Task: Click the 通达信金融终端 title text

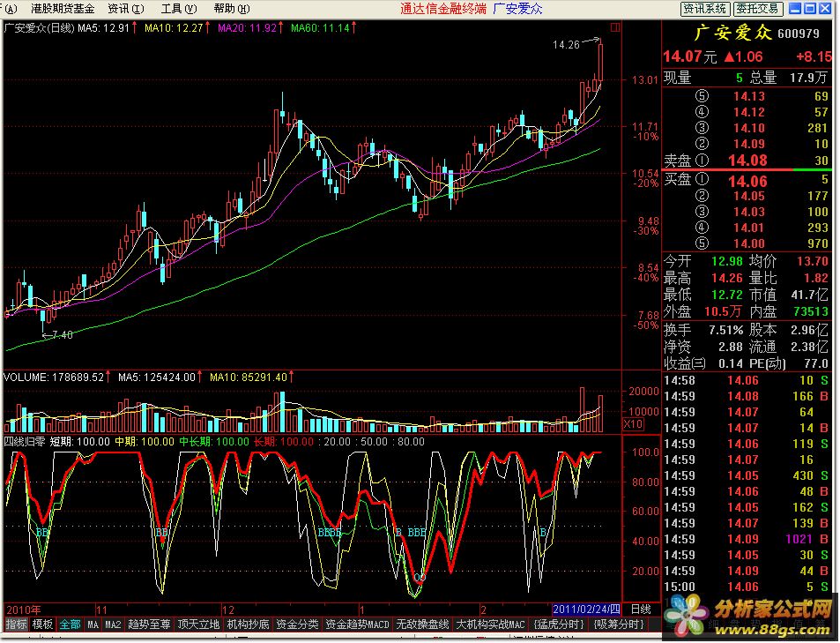Action: point(443,9)
